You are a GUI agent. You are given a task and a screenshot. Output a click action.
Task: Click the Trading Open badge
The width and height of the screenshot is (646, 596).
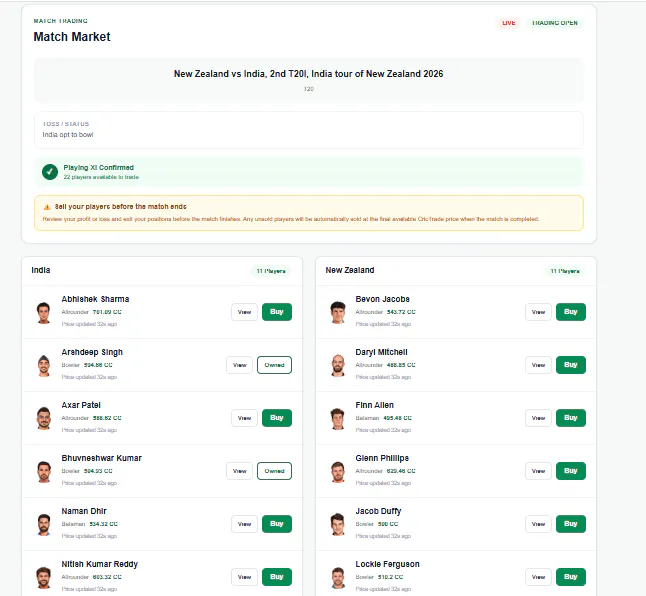(x=555, y=23)
